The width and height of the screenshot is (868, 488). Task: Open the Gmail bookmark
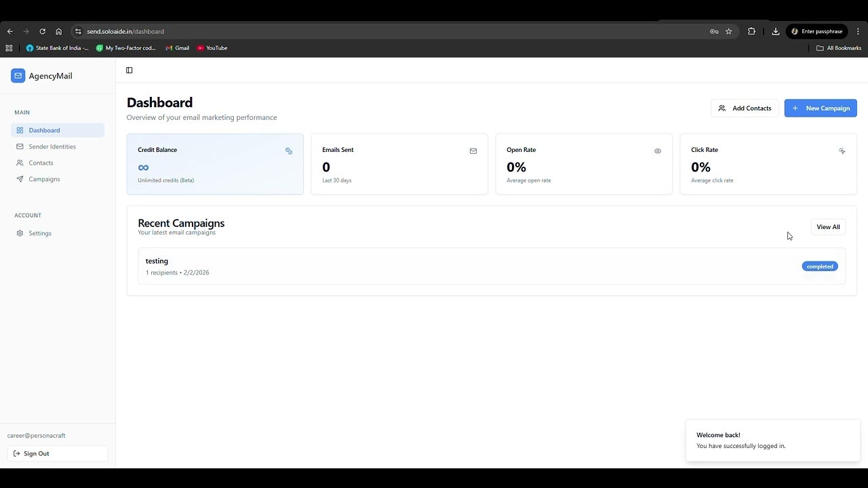point(177,48)
